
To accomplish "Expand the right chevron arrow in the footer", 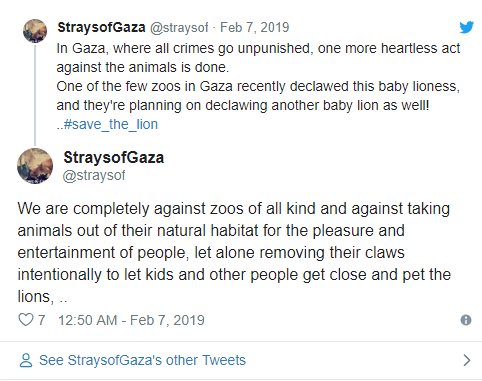I will click(x=467, y=360).
